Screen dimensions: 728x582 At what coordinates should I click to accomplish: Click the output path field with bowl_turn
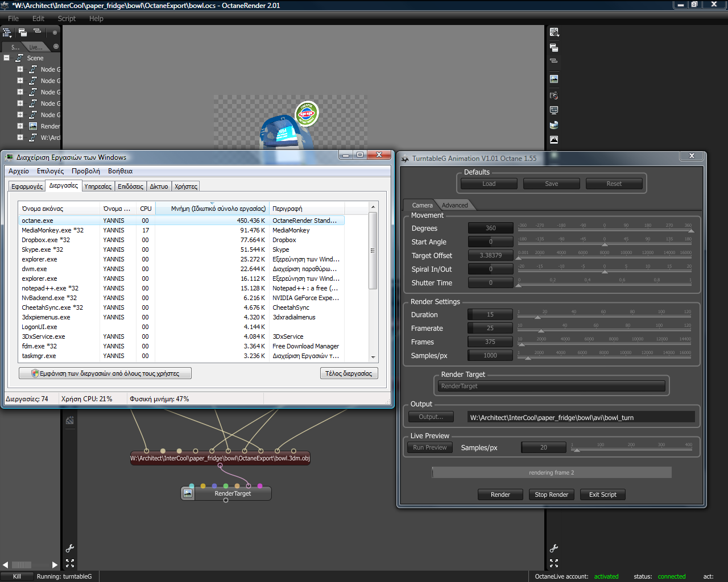pyautogui.click(x=581, y=417)
